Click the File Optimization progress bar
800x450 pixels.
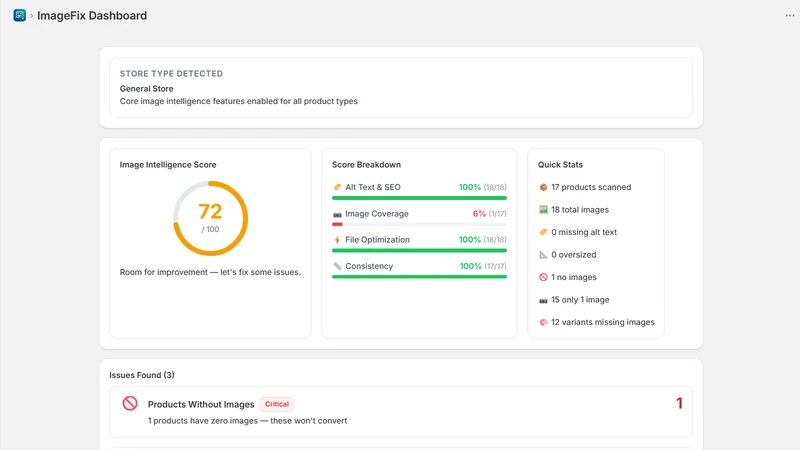(419, 251)
